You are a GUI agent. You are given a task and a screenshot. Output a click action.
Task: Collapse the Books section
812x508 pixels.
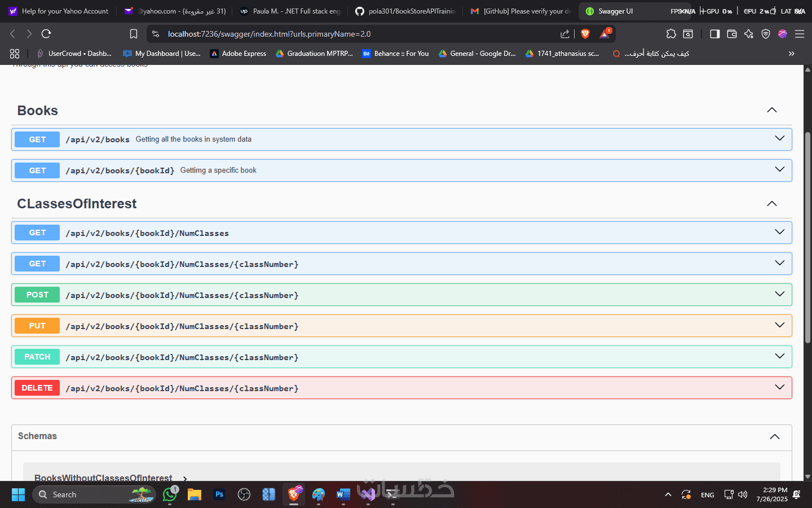pos(772,110)
